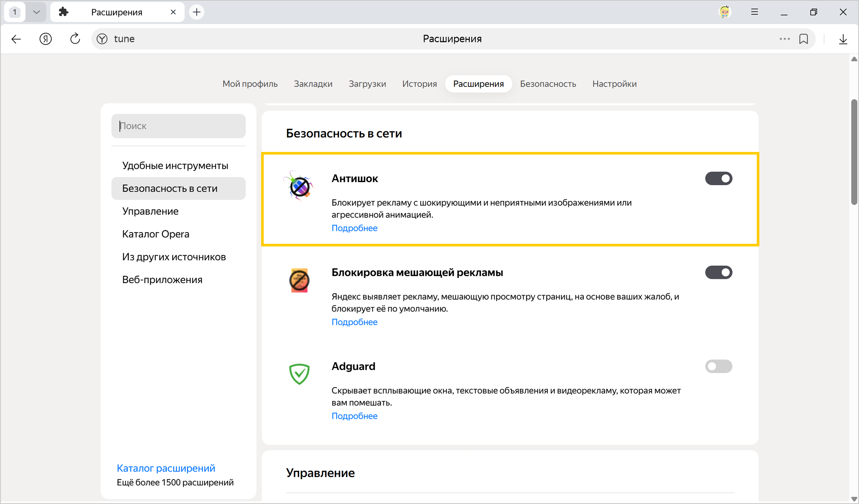Open the browser hamburger menu
This screenshot has width=859, height=504.
754,12
